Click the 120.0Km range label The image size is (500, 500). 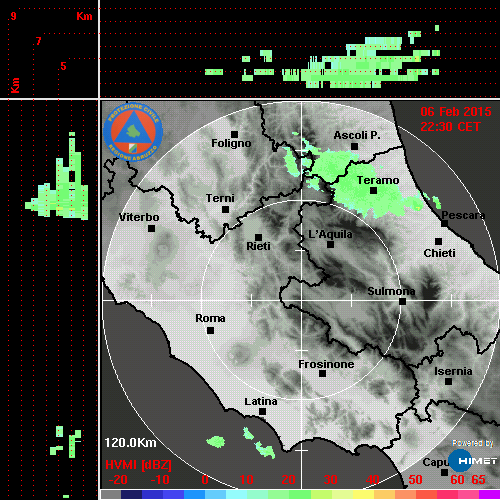[130, 443]
